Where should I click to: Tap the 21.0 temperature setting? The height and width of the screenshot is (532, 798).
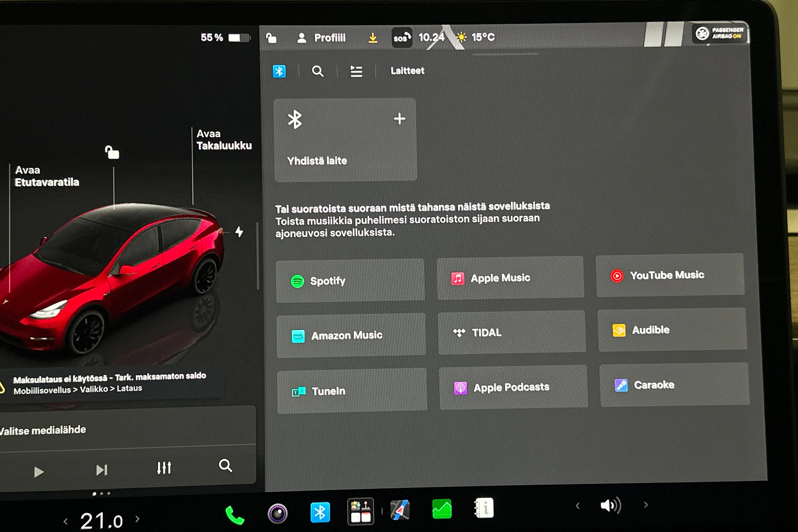click(102, 521)
